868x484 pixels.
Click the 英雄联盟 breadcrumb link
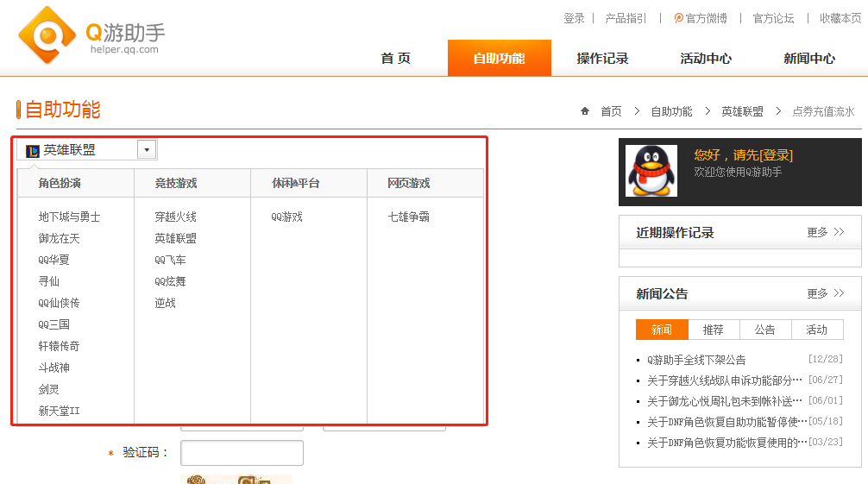[742, 111]
